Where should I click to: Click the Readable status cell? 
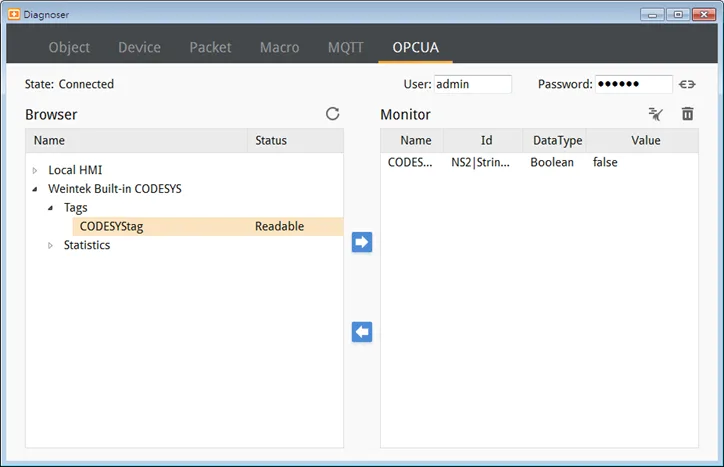[x=279, y=226]
